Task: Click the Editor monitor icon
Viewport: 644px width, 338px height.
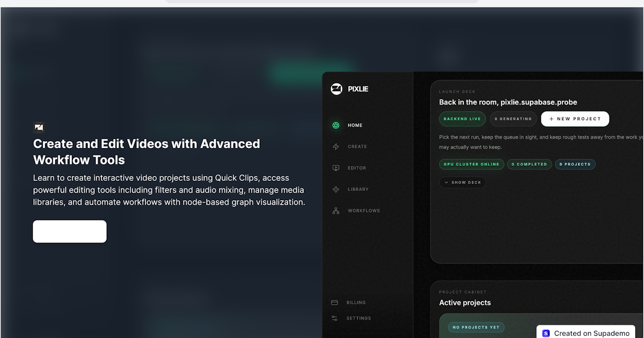Action: [x=336, y=168]
